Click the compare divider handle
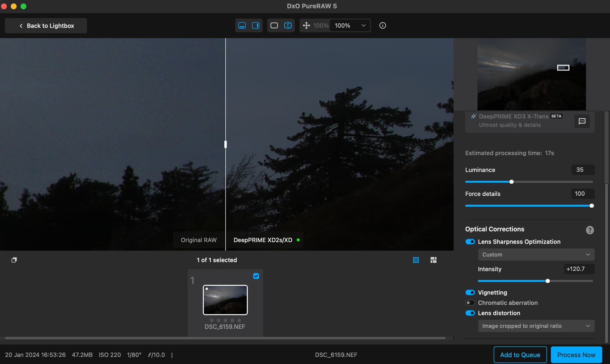The width and height of the screenshot is (610, 364). [x=226, y=145]
